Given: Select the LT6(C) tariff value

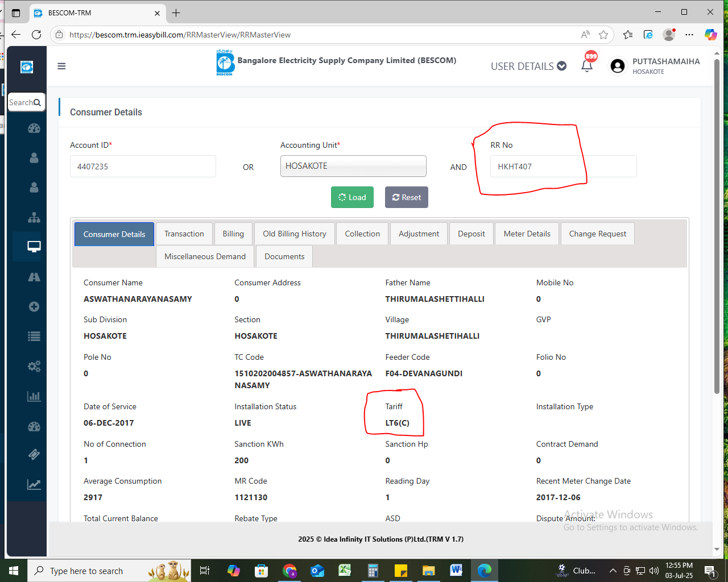Looking at the screenshot, I should tap(397, 423).
